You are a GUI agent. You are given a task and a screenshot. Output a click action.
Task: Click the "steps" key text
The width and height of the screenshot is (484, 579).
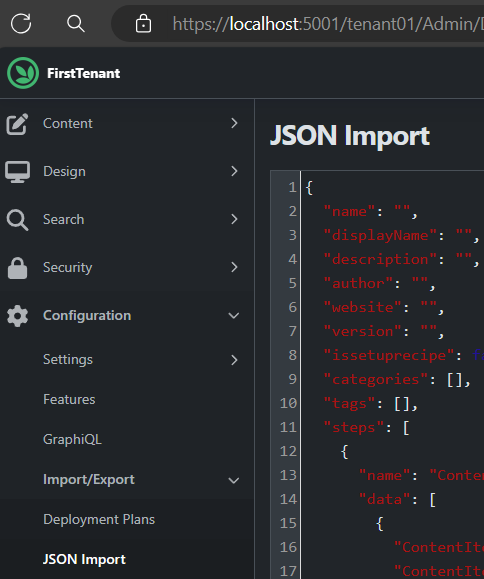coord(353,428)
